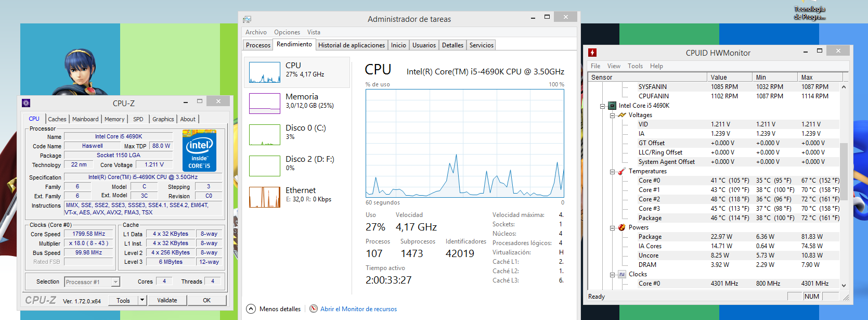Open the Memory tab in CPU-Z
The image size is (868, 320).
coord(114,119)
